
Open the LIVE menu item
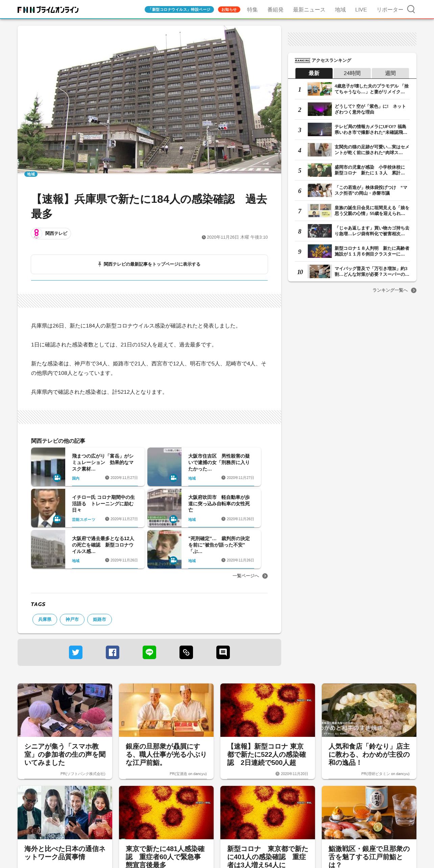361,10
